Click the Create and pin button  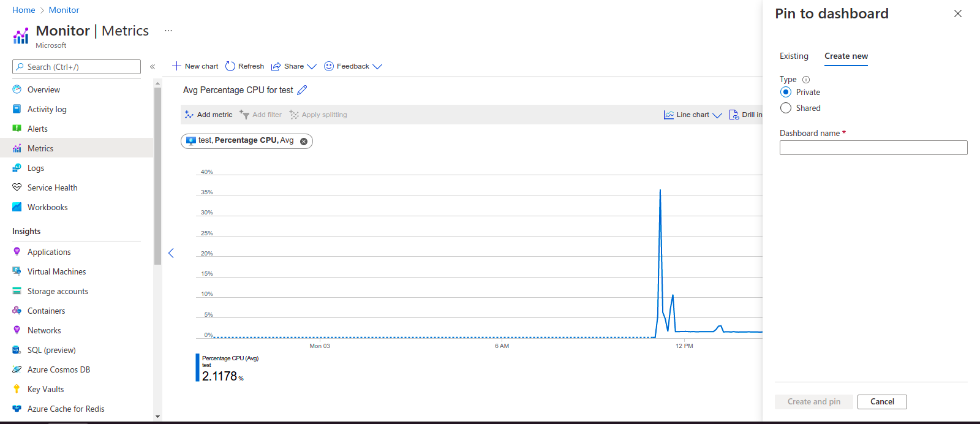[814, 402]
